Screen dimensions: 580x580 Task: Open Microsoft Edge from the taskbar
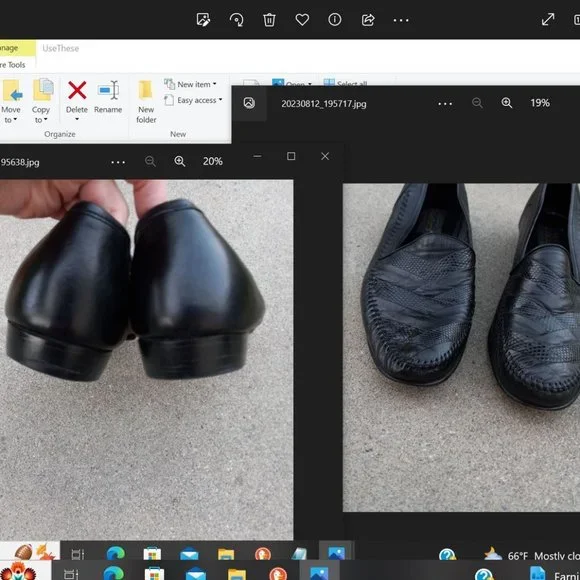coord(114,573)
